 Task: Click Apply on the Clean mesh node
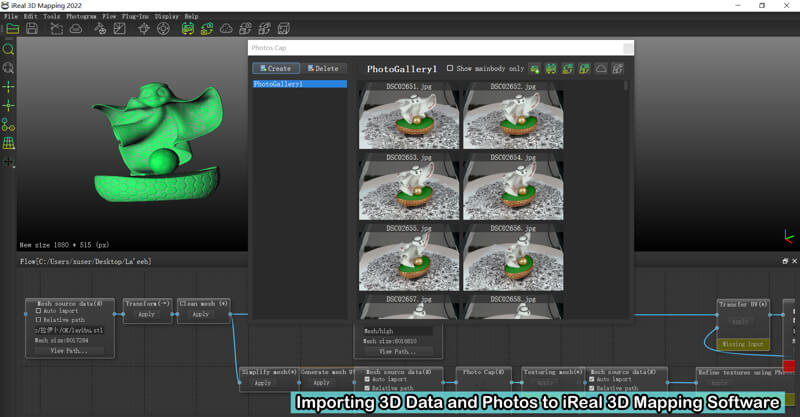[x=201, y=314]
